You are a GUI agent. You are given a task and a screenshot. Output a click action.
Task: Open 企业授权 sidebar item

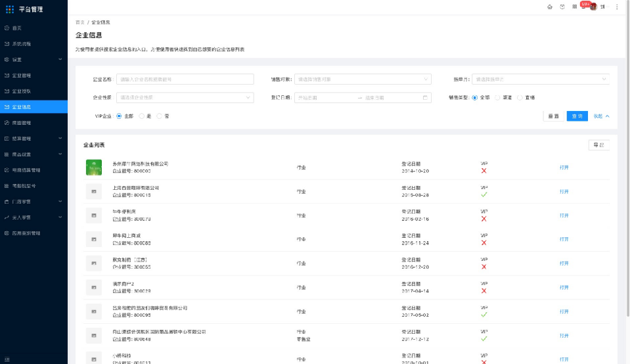pyautogui.click(x=34, y=91)
